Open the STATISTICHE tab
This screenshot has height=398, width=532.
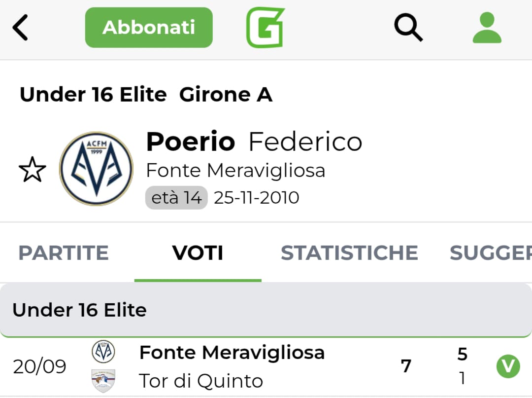coord(349,253)
